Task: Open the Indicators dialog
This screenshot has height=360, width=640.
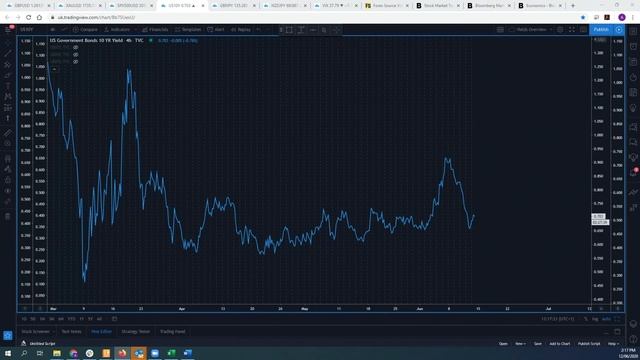Action: tap(117, 29)
